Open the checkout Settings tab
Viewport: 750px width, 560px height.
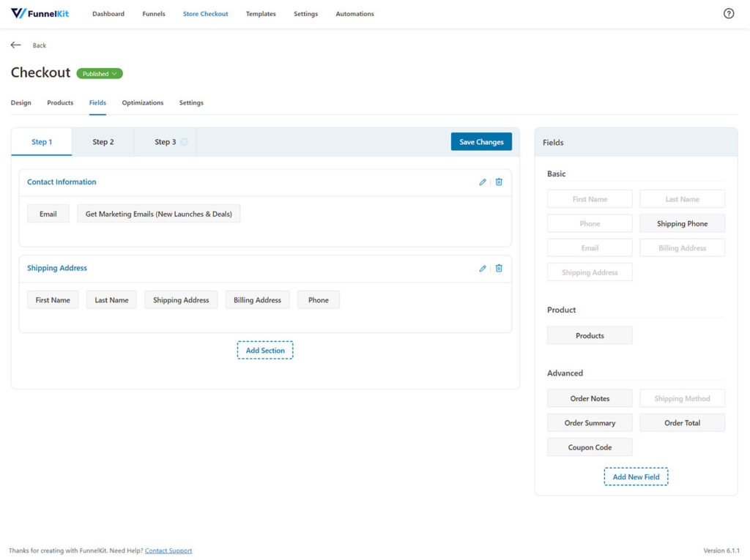(191, 102)
